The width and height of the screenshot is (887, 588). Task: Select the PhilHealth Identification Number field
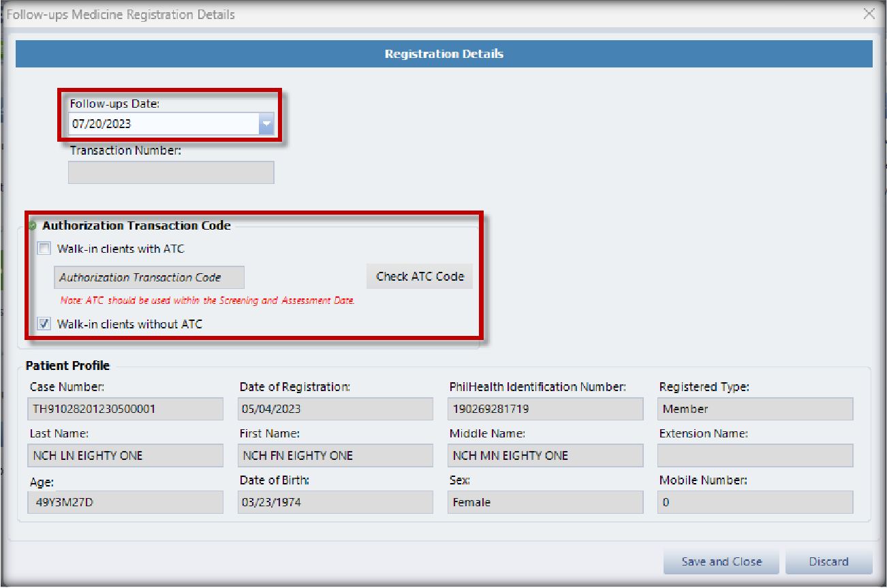point(545,409)
